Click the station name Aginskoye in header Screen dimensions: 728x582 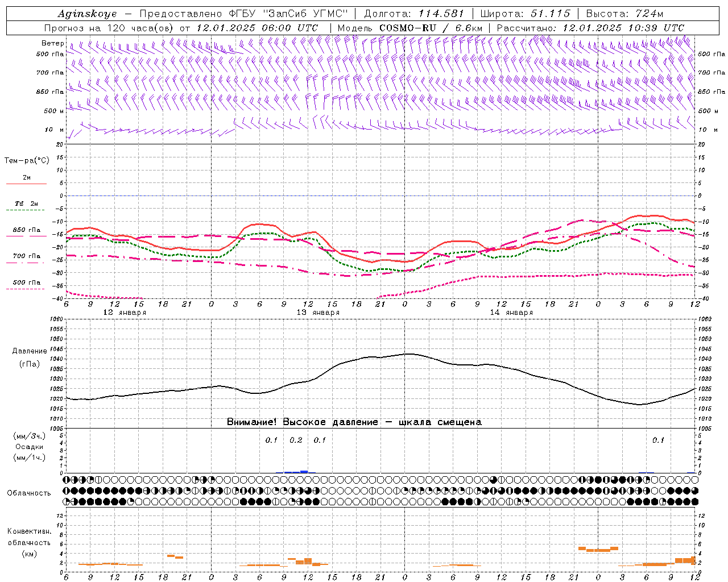tap(87, 14)
